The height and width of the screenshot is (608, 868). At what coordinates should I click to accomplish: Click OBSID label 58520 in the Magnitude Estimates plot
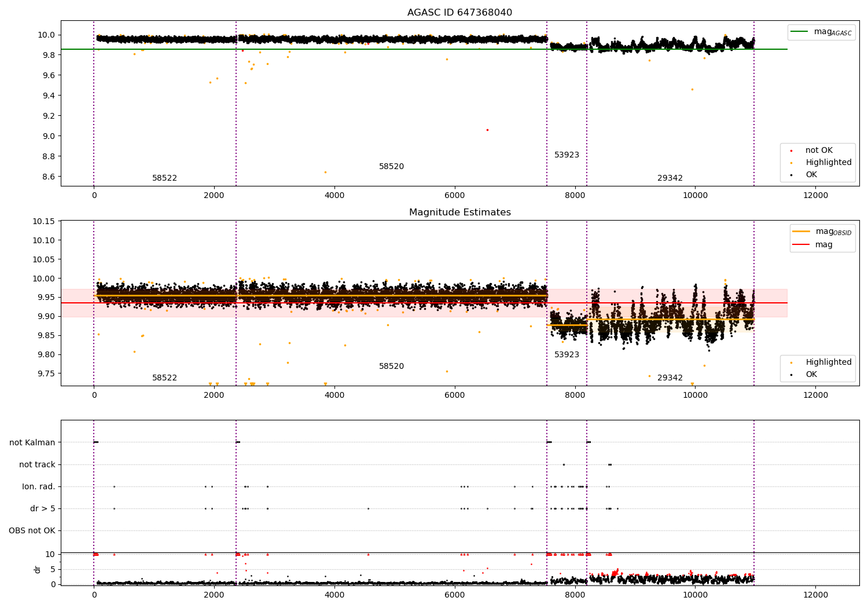click(x=391, y=367)
